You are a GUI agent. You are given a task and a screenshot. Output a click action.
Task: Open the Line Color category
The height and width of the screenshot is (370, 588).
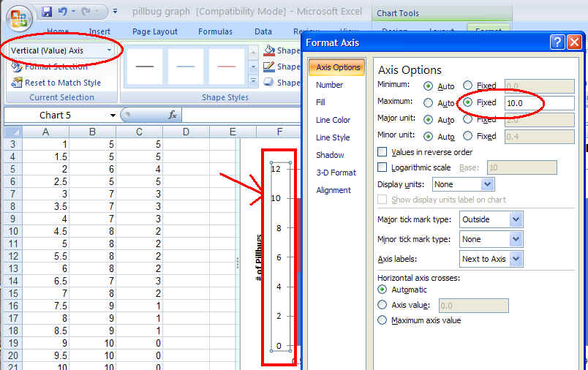point(333,120)
